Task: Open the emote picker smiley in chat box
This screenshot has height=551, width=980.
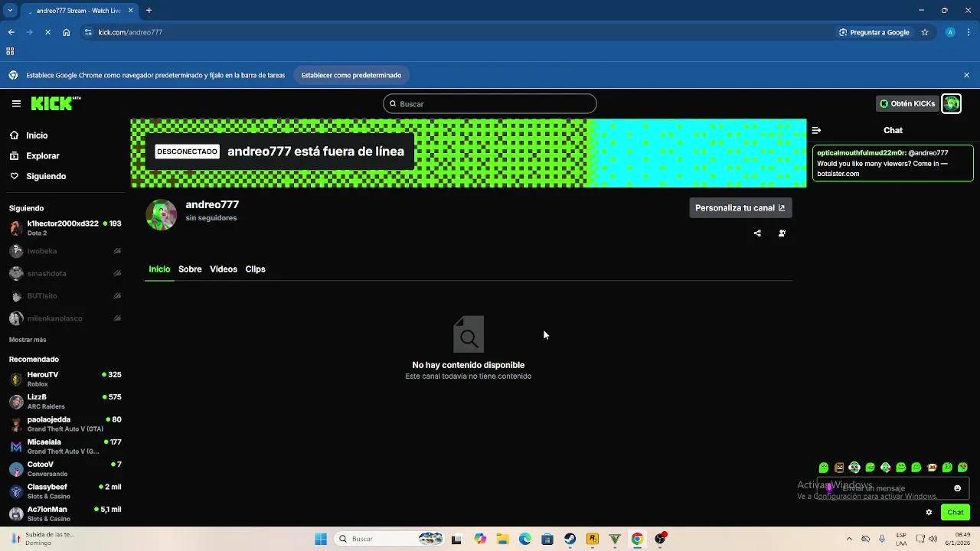Action: [957, 488]
